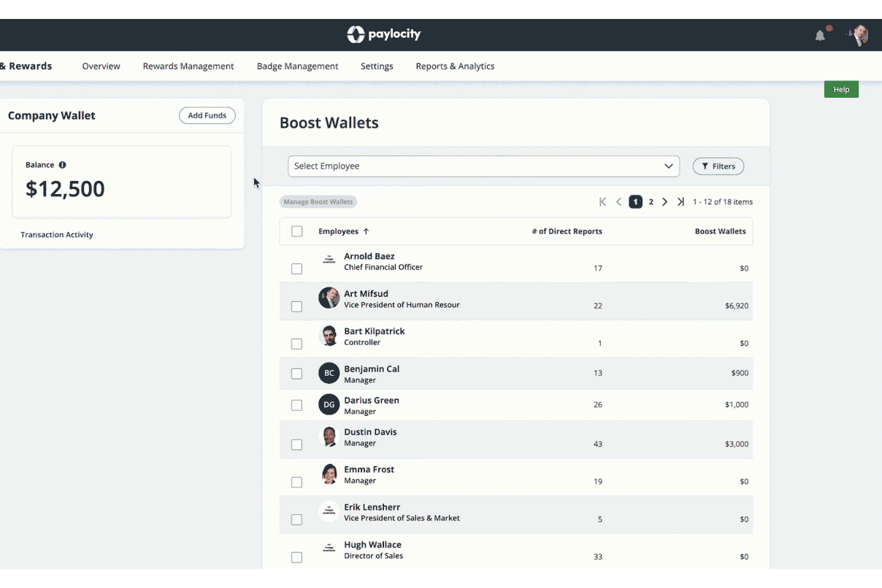Go to the previous page arrow

(618, 202)
